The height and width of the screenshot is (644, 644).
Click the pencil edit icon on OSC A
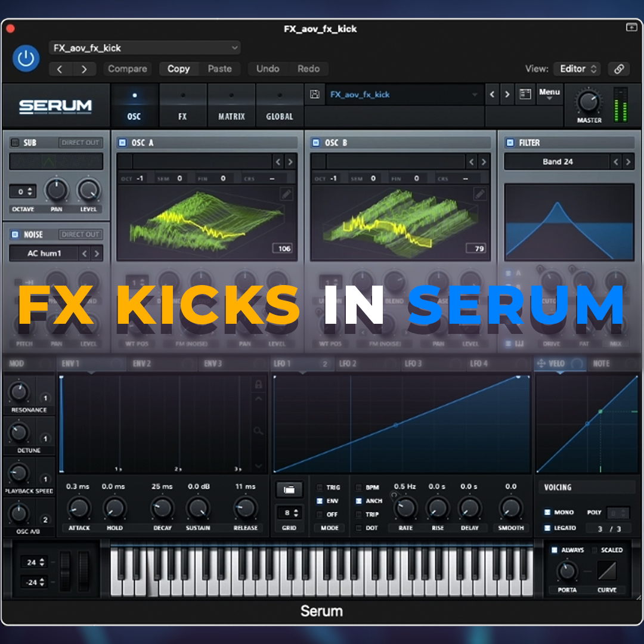(286, 194)
